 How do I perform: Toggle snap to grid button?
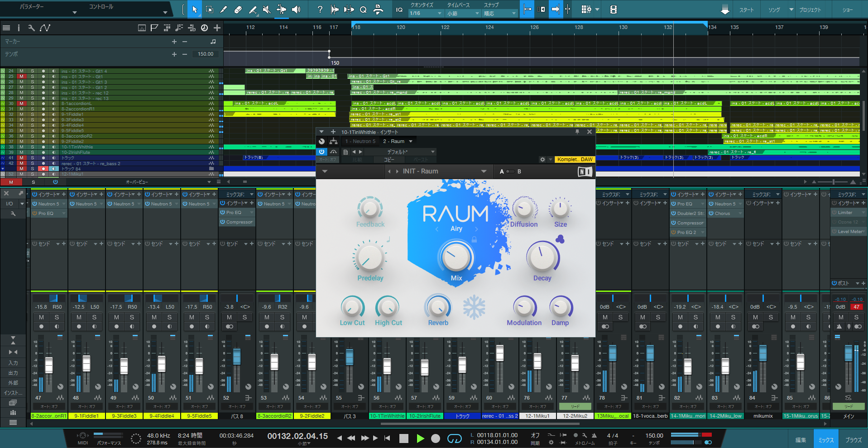tap(528, 10)
